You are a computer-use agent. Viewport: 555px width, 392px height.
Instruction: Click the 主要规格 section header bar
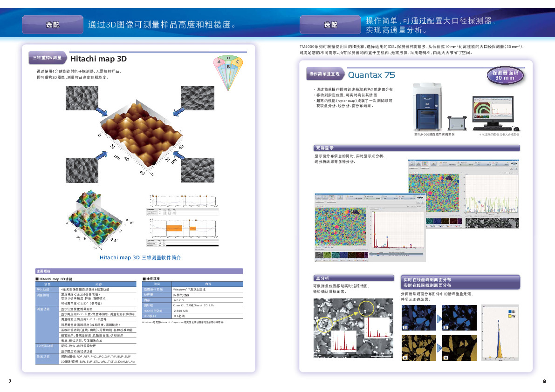coord(139,271)
